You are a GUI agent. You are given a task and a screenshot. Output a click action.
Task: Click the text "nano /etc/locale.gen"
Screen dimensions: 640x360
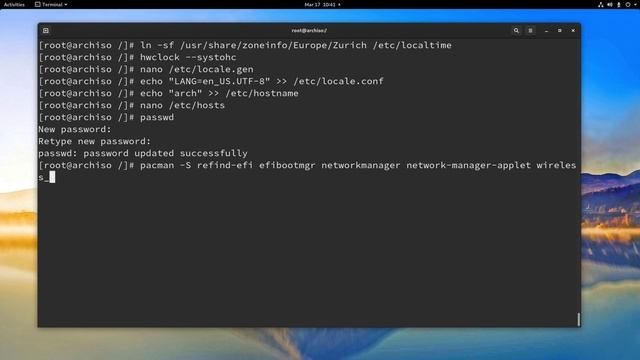[197, 69]
